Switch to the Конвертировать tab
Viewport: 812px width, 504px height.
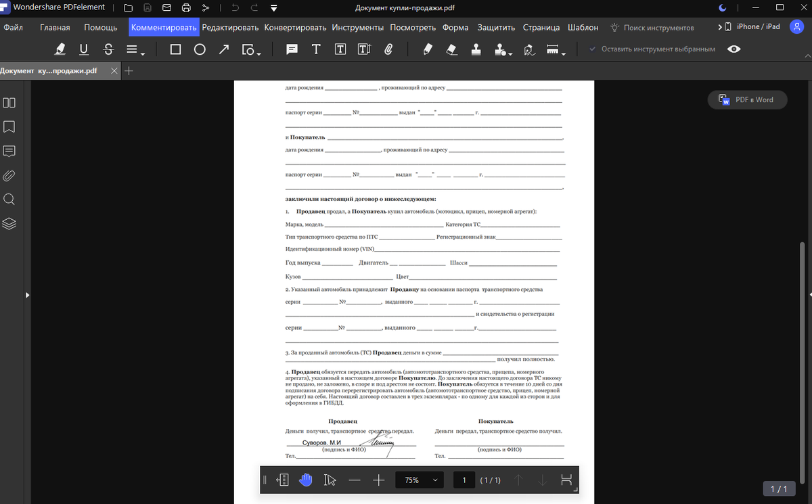295,28
